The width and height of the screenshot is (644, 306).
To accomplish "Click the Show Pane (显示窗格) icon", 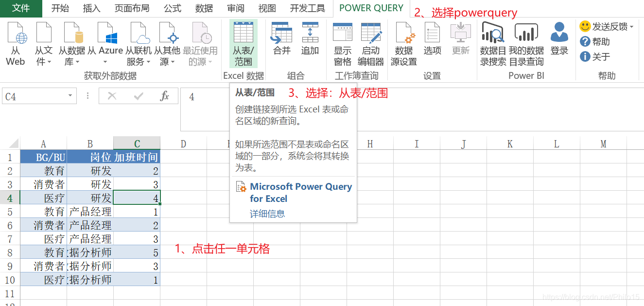I will point(343,44).
